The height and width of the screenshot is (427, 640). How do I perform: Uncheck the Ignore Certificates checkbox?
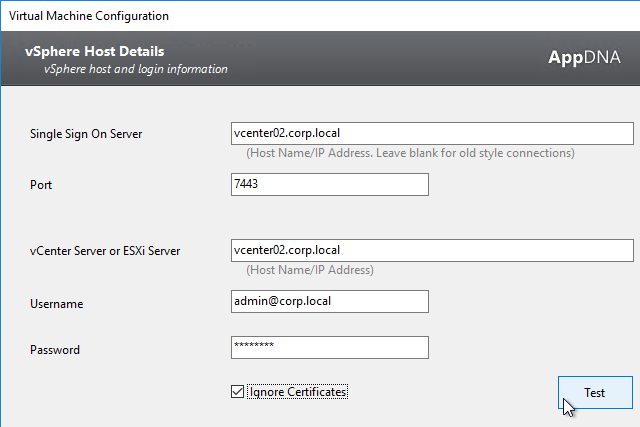[x=237, y=392]
